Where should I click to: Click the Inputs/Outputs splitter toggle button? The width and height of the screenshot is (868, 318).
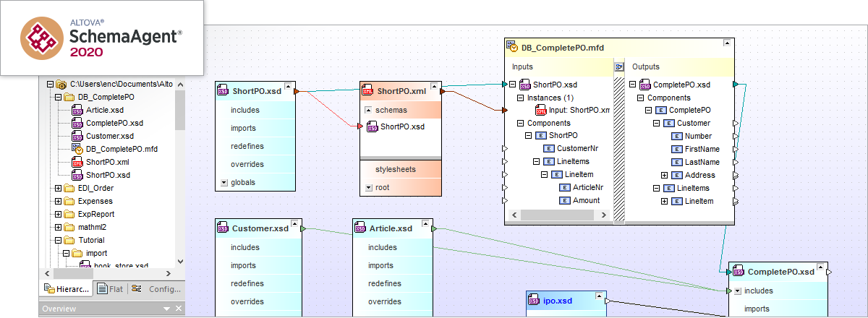click(x=619, y=66)
